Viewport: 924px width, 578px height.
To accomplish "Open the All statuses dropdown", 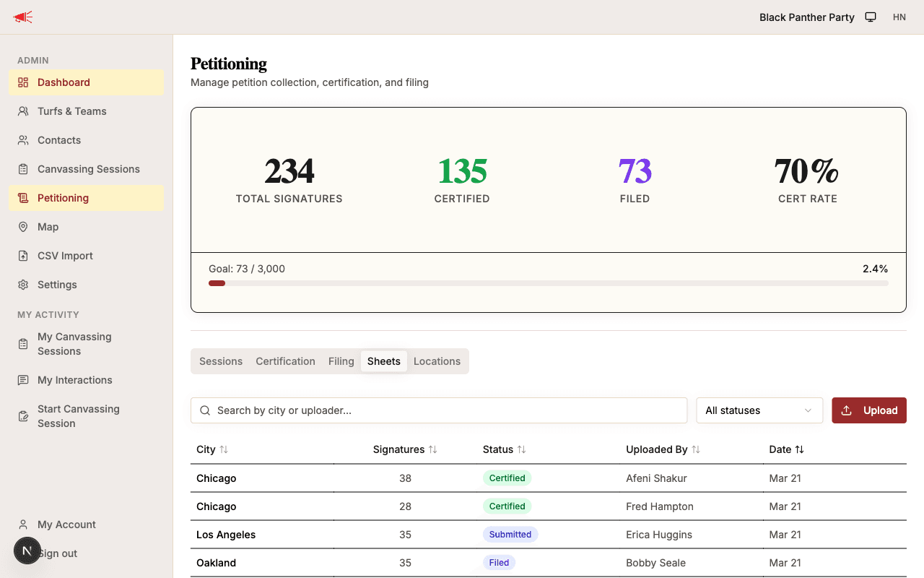I will pos(759,410).
